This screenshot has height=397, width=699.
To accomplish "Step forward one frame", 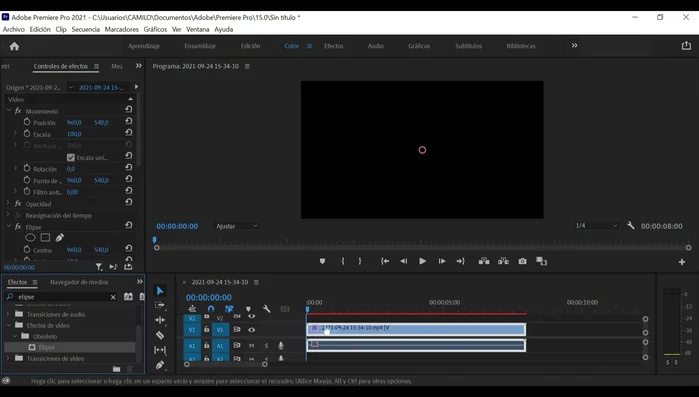I will click(442, 261).
